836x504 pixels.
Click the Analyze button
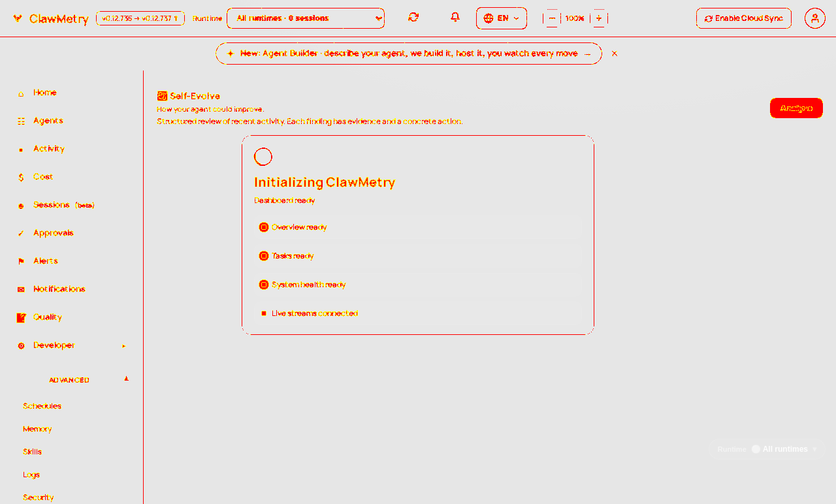pos(796,108)
